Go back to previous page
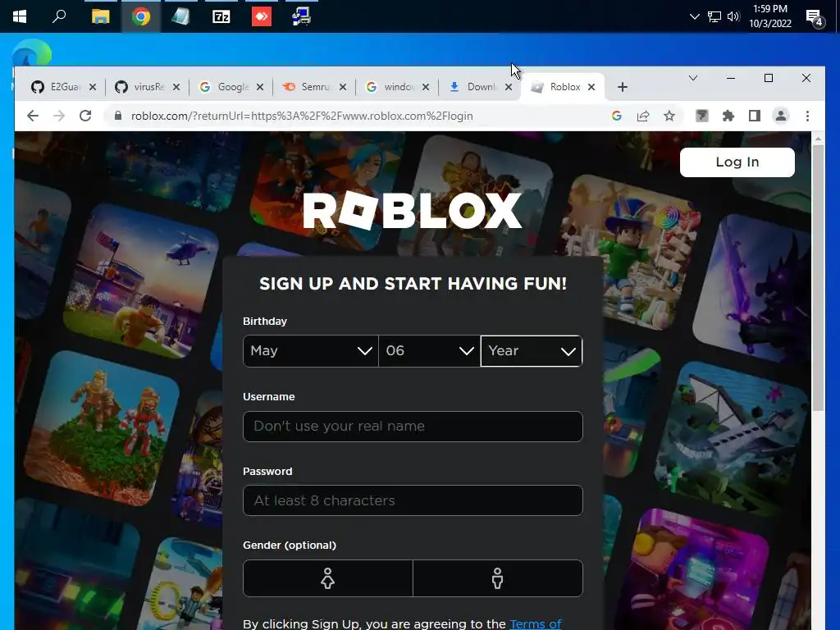 pos(33,116)
